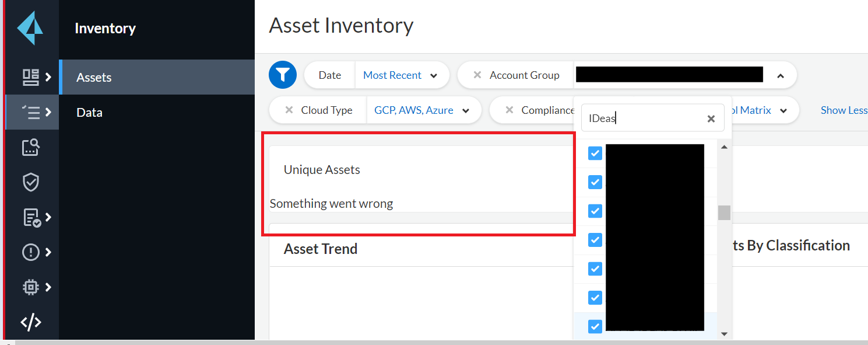Open the Alerts exclamation icon
This screenshot has height=345, width=868.
[30, 252]
